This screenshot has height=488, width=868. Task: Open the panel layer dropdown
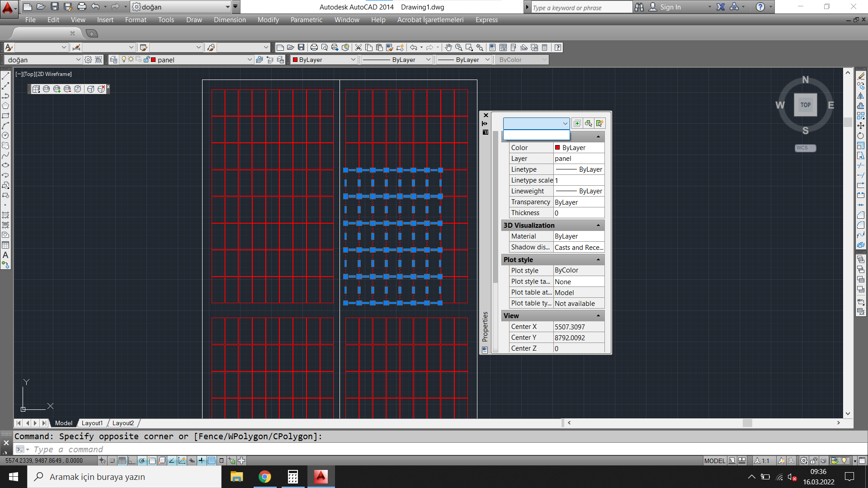[x=249, y=60]
